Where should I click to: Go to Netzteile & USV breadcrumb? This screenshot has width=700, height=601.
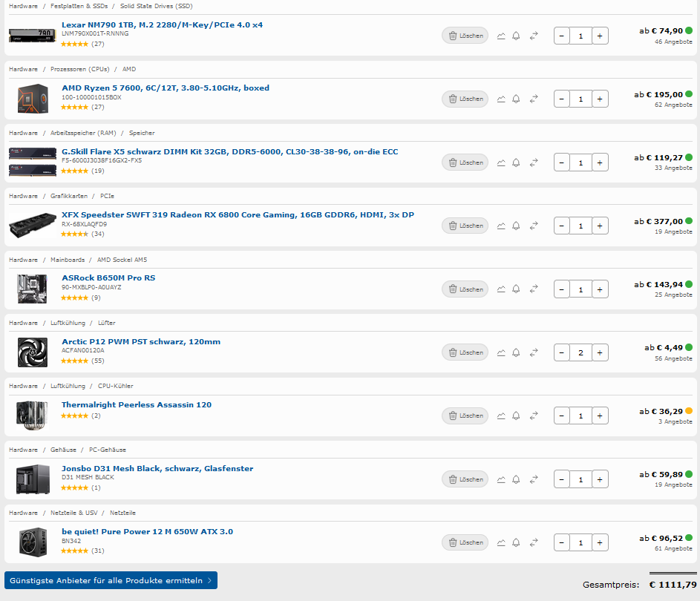(73, 513)
